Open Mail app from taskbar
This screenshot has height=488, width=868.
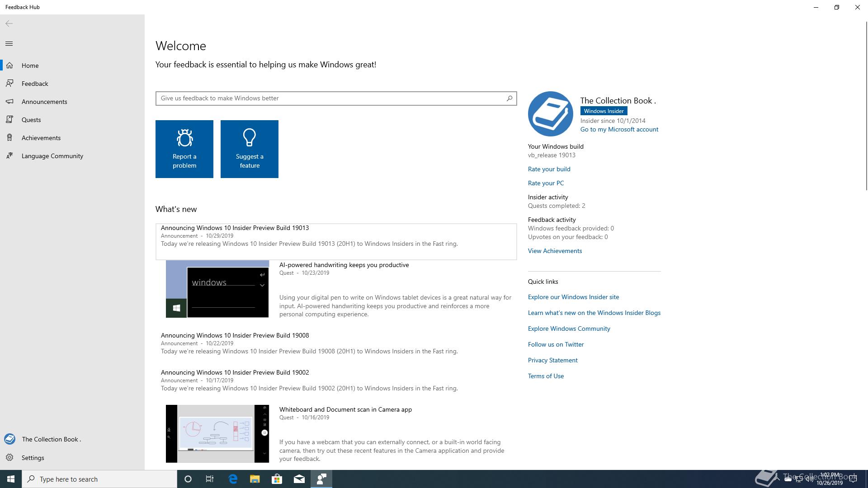[299, 479]
